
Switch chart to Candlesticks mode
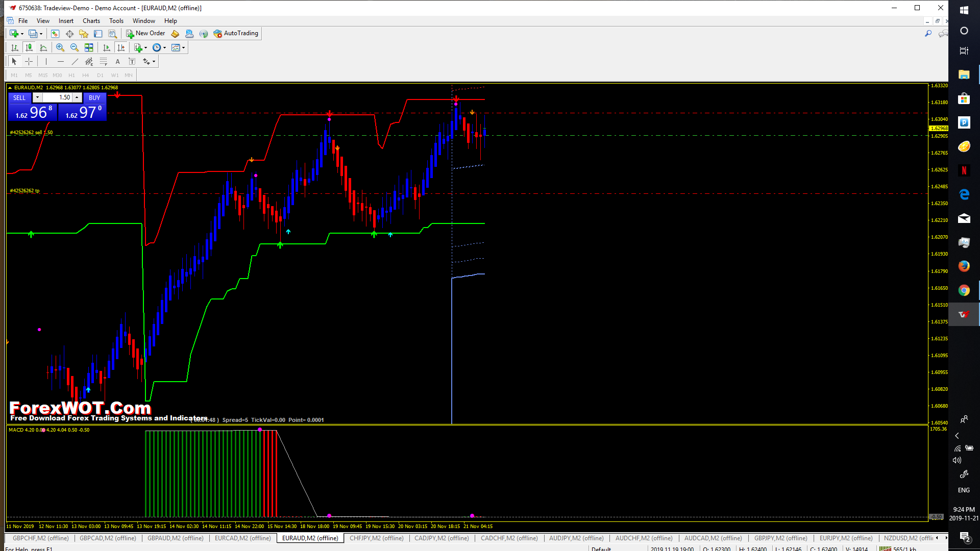29,47
